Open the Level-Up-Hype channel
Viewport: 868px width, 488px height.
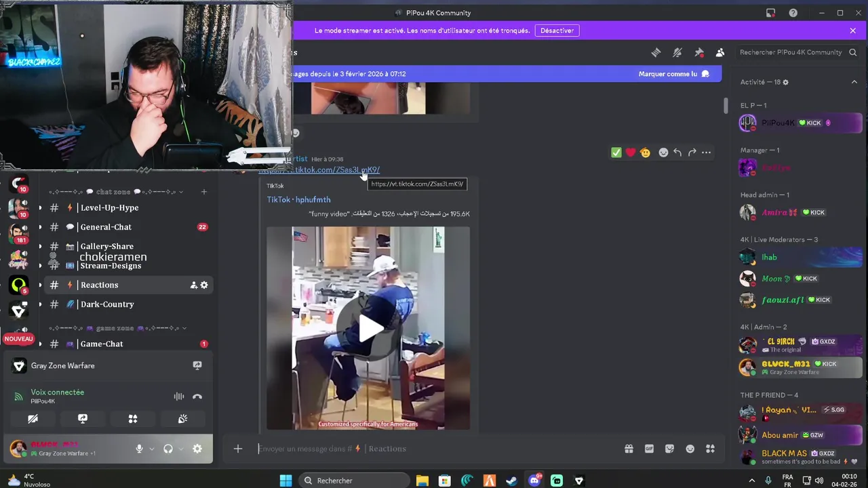point(127,208)
